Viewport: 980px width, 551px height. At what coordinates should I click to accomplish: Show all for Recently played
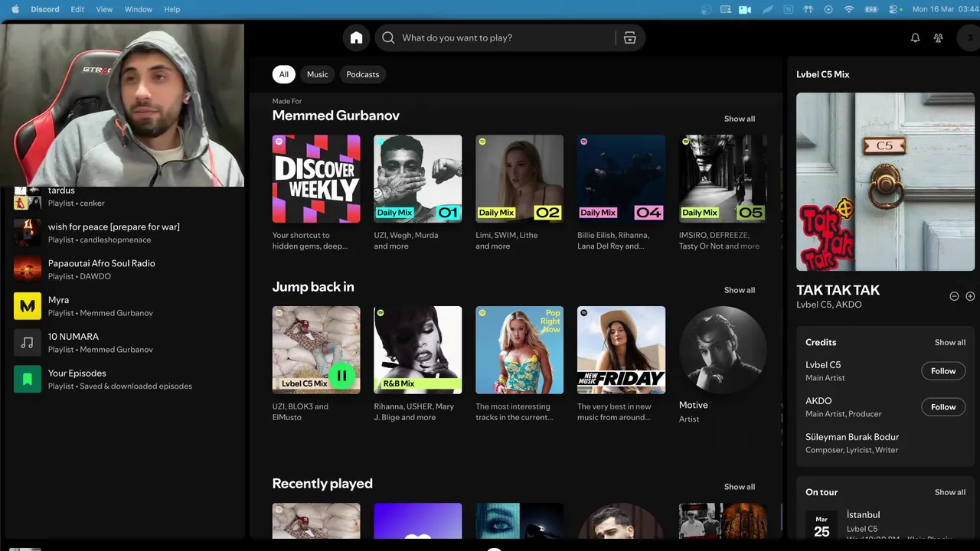click(740, 487)
